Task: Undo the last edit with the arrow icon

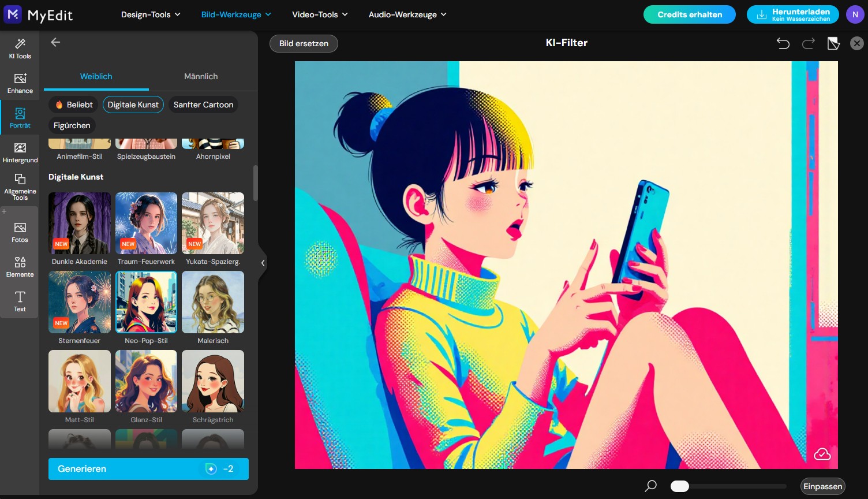Action: 783,43
